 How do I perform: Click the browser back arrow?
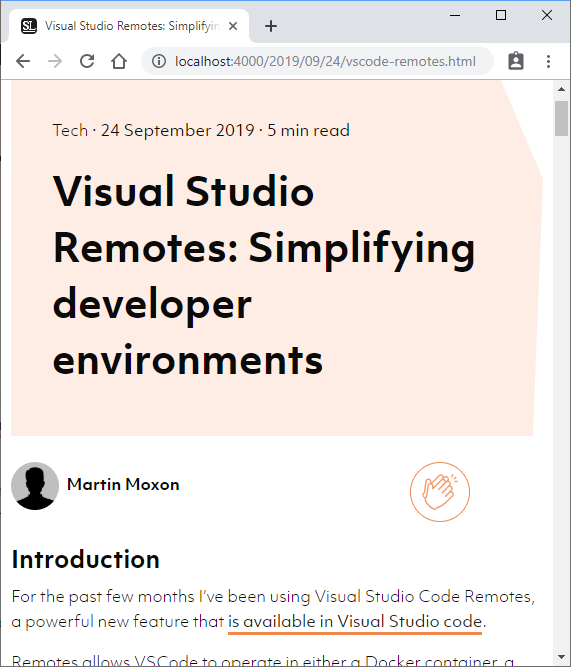click(23, 61)
